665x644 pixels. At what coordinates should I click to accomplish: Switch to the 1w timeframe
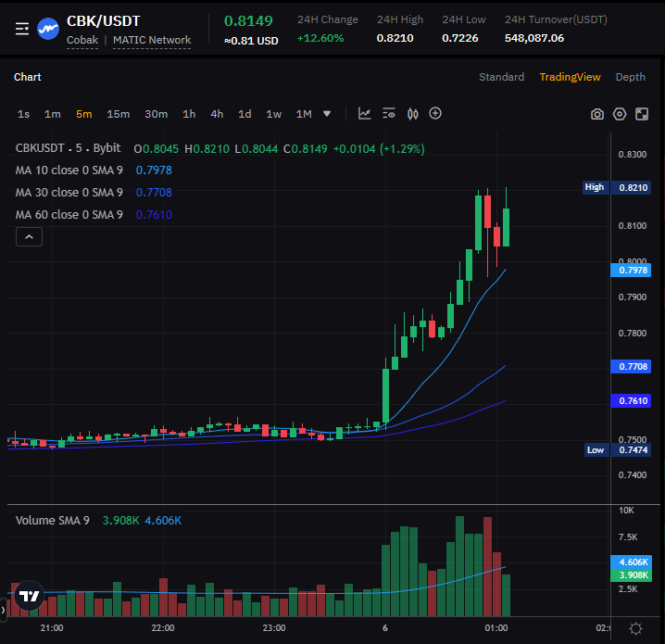(273, 114)
